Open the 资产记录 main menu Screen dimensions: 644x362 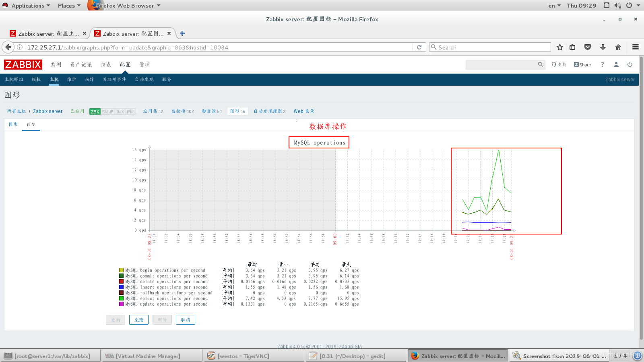(81, 64)
